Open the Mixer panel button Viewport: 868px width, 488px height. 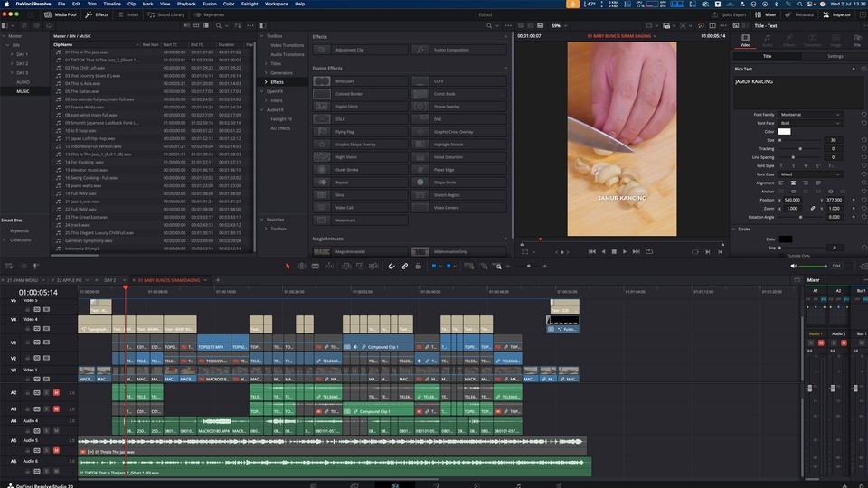pos(766,15)
